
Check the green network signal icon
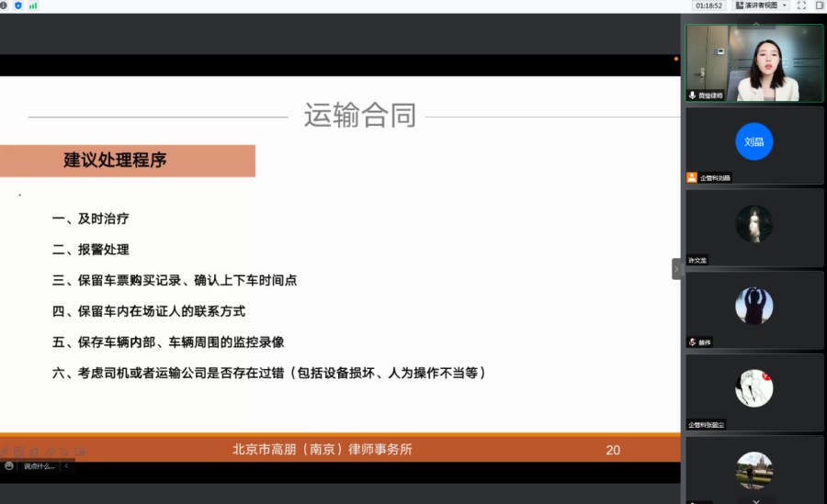coord(33,6)
